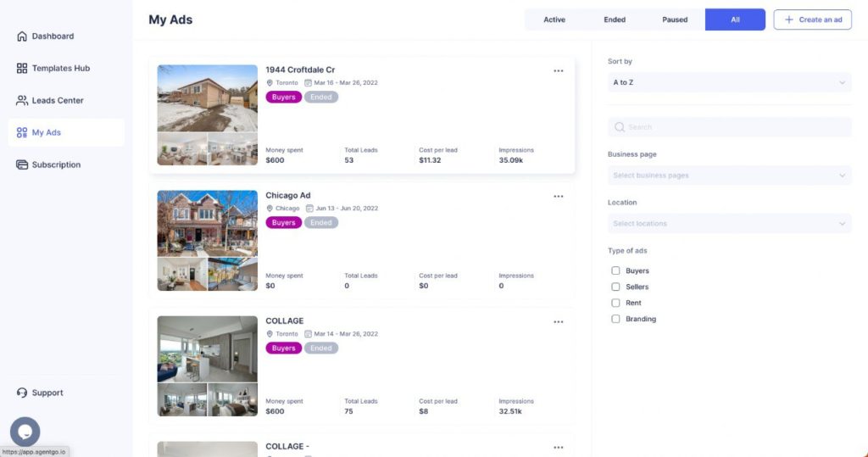The height and width of the screenshot is (457, 868).
Task: Open the COLLAGE kitchen thumbnail
Action: pos(207,349)
